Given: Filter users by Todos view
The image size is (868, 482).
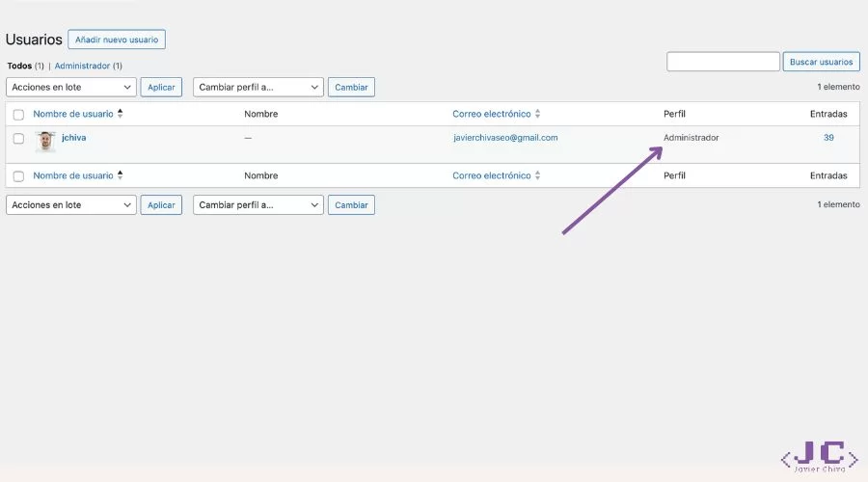Looking at the screenshot, I should click(x=19, y=66).
